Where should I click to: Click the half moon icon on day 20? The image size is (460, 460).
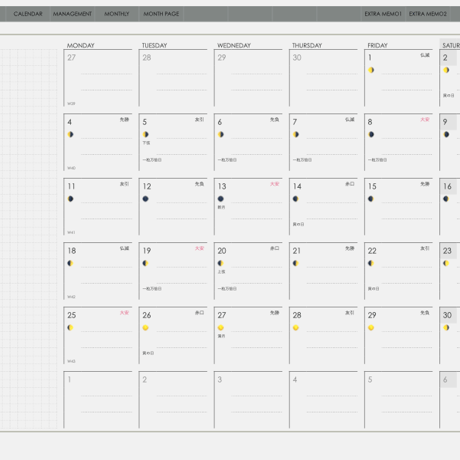(221, 263)
